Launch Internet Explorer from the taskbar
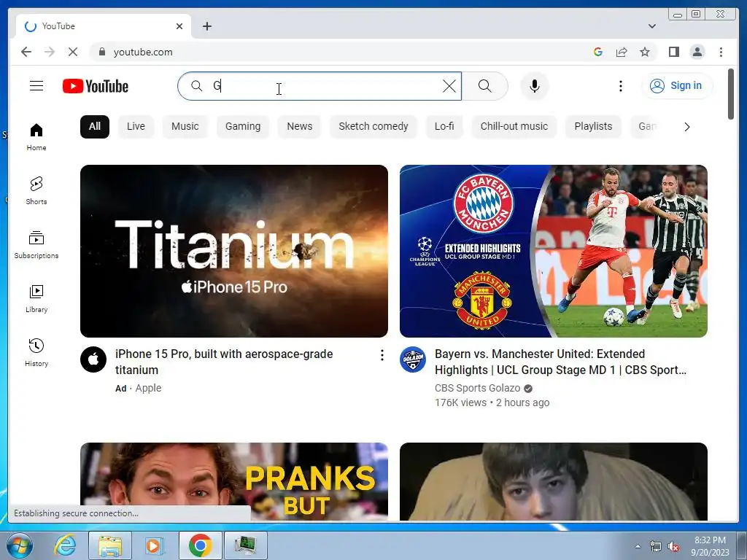 pos(65,545)
